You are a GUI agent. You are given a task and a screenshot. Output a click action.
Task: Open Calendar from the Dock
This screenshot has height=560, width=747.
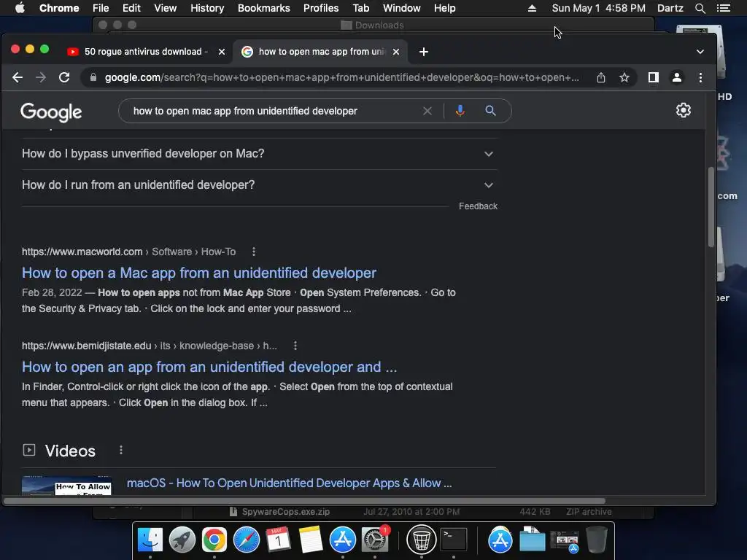click(278, 540)
